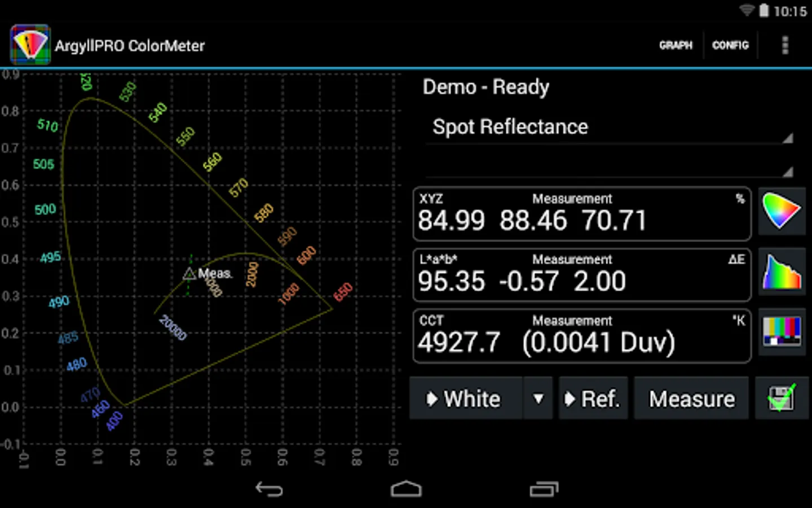Tap the Android back navigation button

click(x=269, y=489)
